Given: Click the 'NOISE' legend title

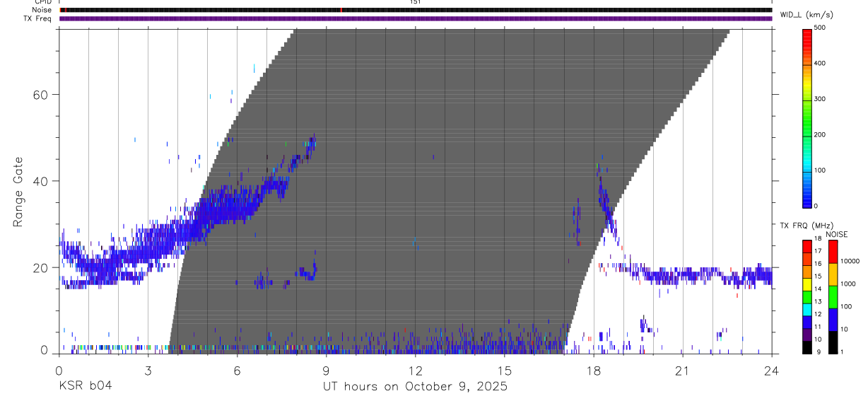Looking at the screenshot, I should (x=836, y=234).
